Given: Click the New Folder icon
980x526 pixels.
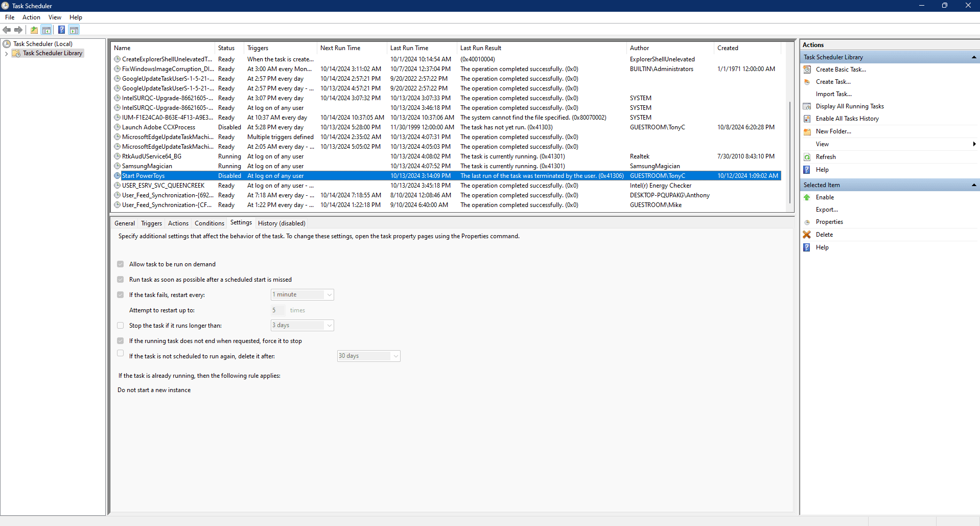Looking at the screenshot, I should tap(807, 131).
